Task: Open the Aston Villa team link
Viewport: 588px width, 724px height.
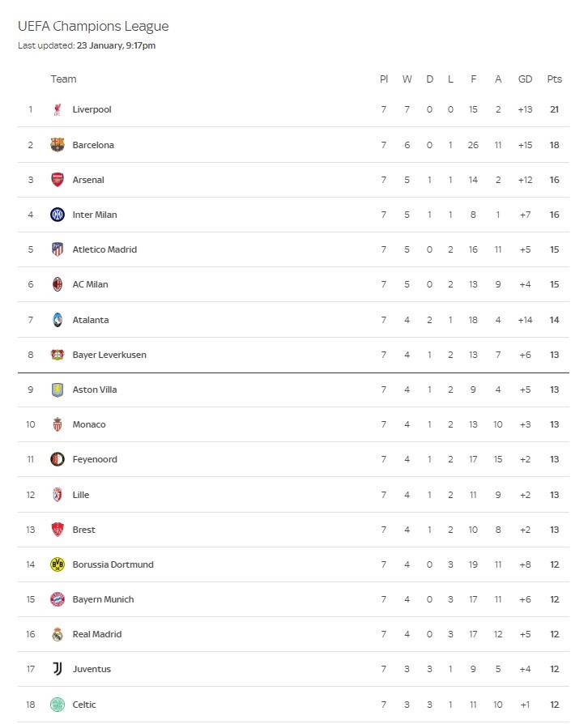Action: (95, 390)
